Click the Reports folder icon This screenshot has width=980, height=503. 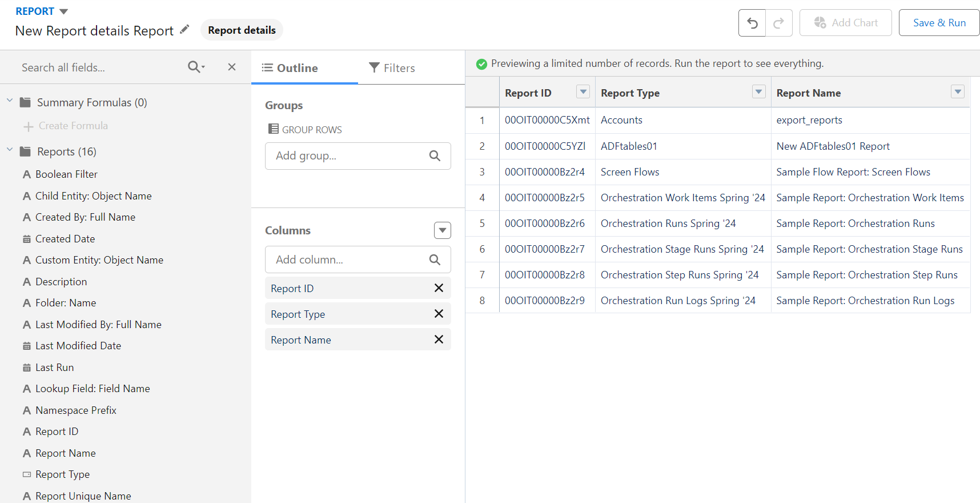[x=25, y=151]
